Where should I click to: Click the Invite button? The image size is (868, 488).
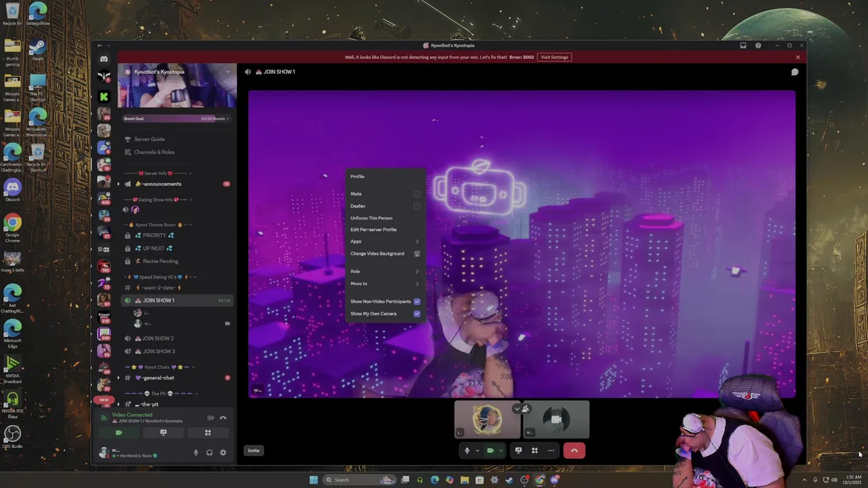coord(253,451)
